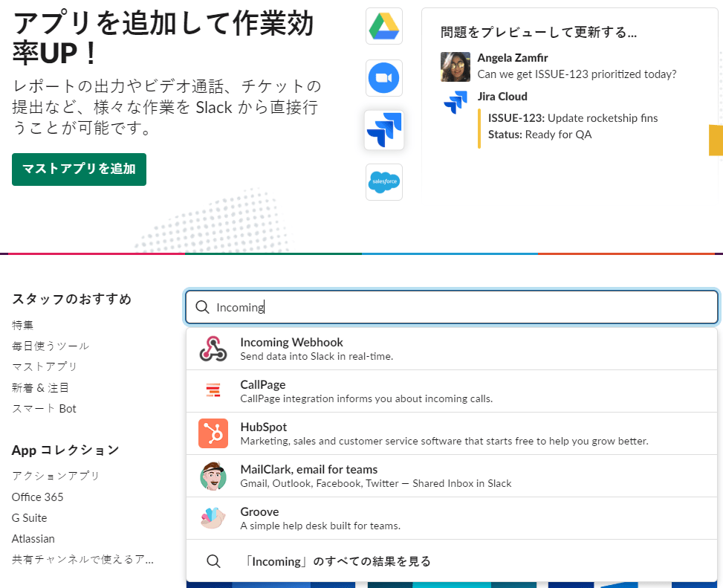Click Angela Zamfir sender name
Screen dimensions: 723x588
tap(512, 58)
